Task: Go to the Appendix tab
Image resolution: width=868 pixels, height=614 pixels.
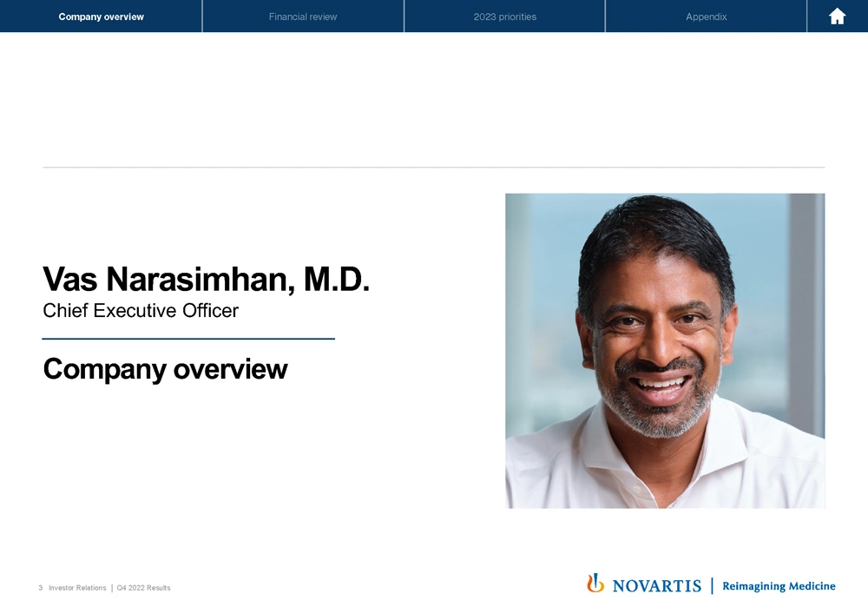Action: point(706,17)
